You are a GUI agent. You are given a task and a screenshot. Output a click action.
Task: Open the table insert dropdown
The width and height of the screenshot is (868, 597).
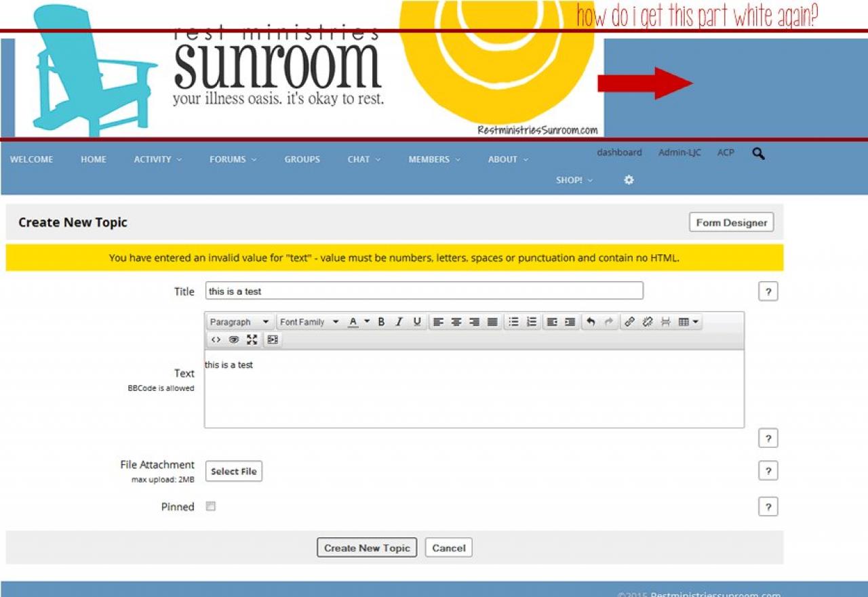[x=688, y=322]
